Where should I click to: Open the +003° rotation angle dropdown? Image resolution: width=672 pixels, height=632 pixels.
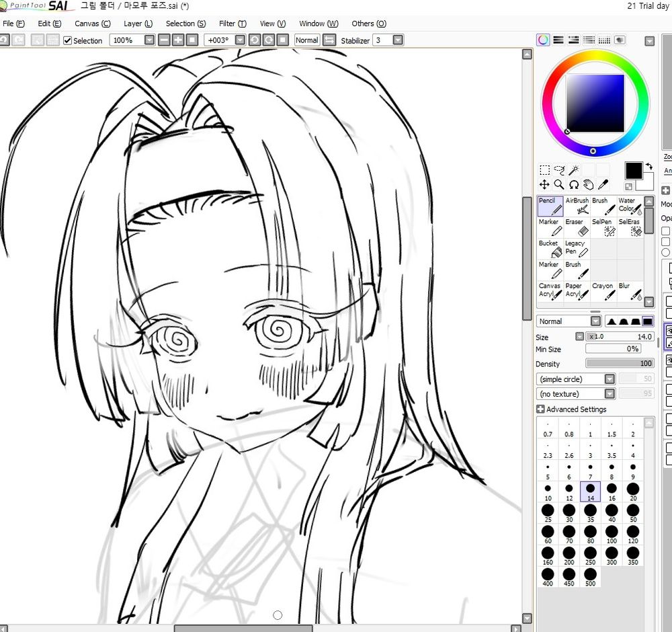coord(241,40)
